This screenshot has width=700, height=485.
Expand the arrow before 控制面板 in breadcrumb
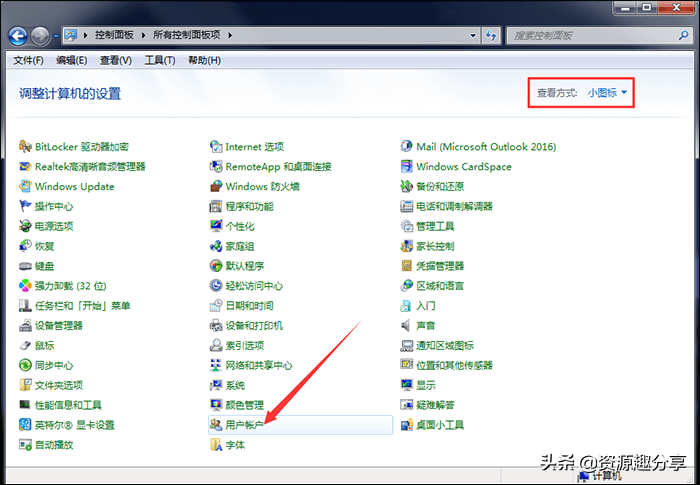point(85,35)
